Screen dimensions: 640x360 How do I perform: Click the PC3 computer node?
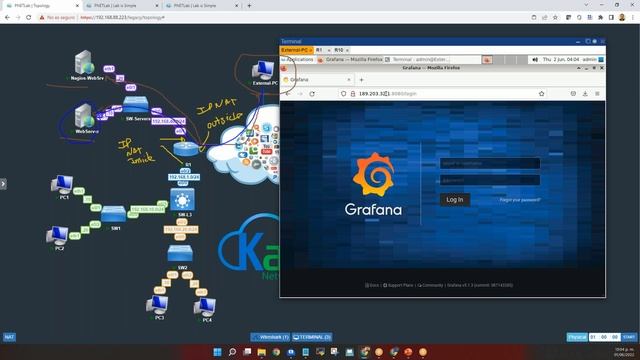tap(157, 304)
